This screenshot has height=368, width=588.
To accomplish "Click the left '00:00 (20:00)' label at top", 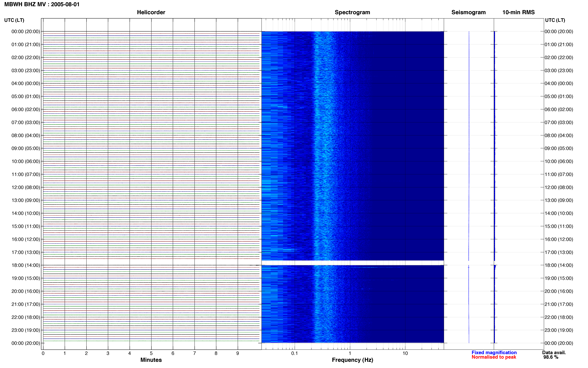I will tap(26, 31).
